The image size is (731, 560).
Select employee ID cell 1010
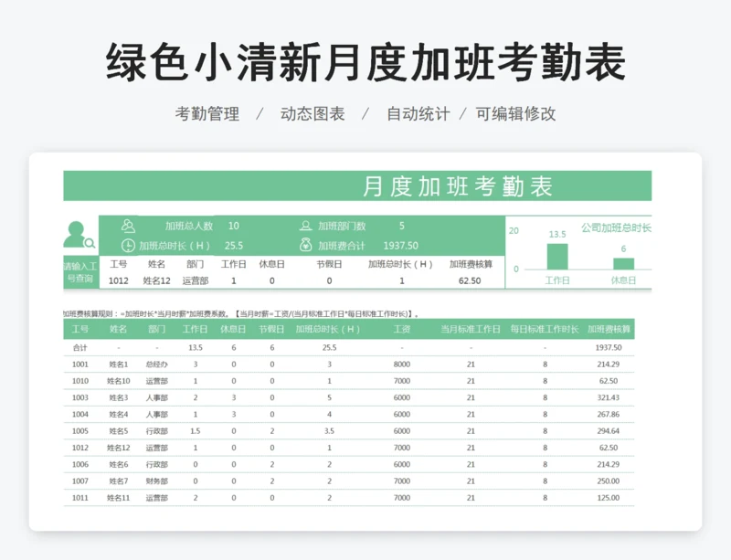(x=80, y=381)
